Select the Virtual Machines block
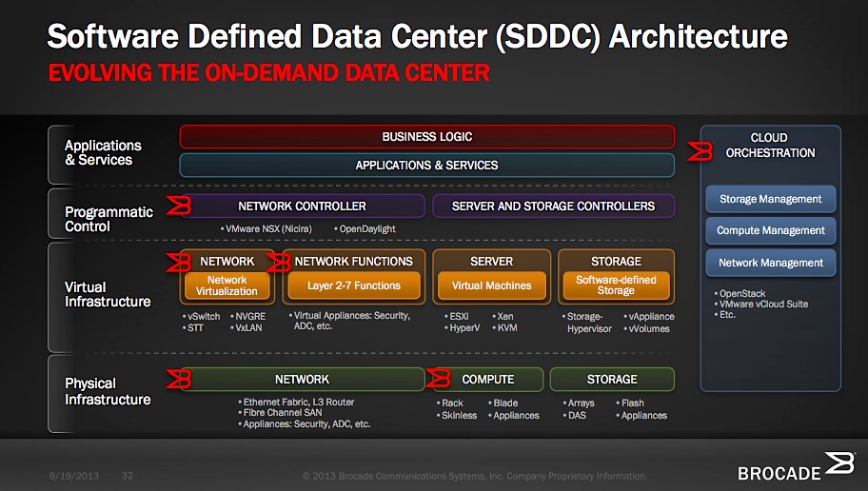Image resolution: width=868 pixels, height=491 pixels. click(491, 285)
